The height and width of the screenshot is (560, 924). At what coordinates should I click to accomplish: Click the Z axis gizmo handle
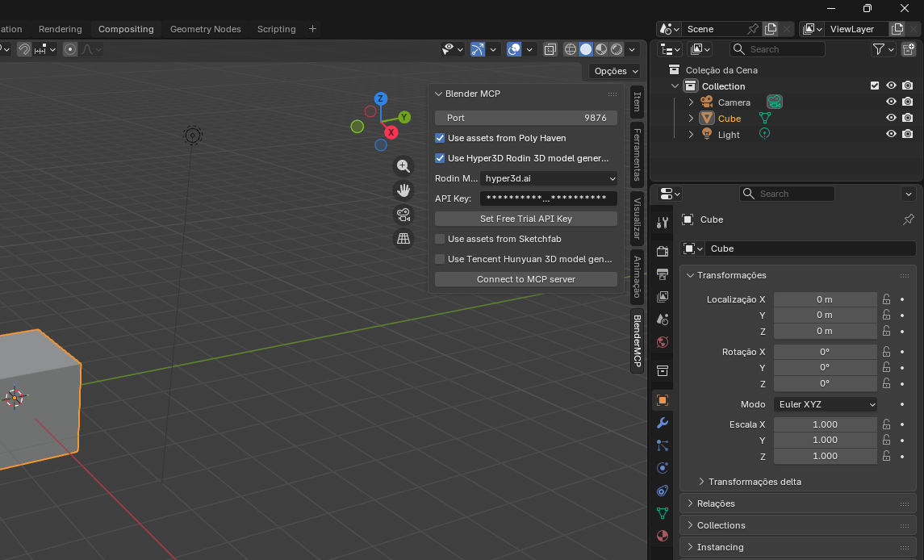click(381, 98)
